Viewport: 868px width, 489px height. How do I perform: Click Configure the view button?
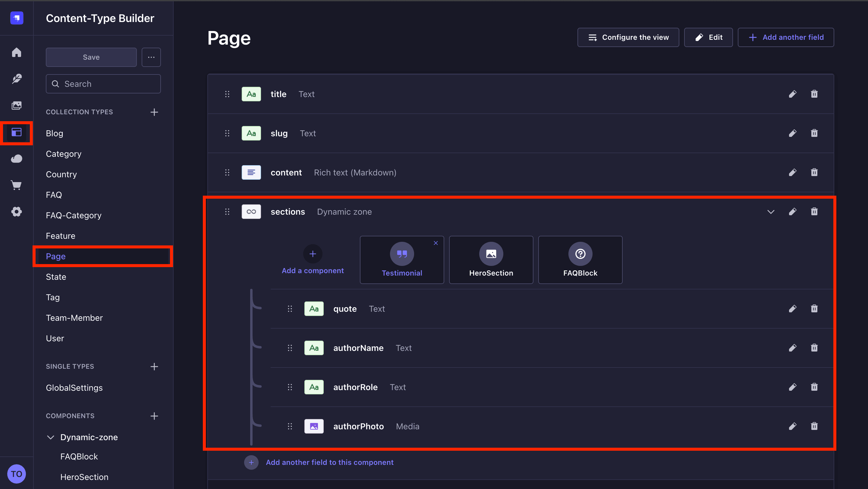(x=628, y=37)
